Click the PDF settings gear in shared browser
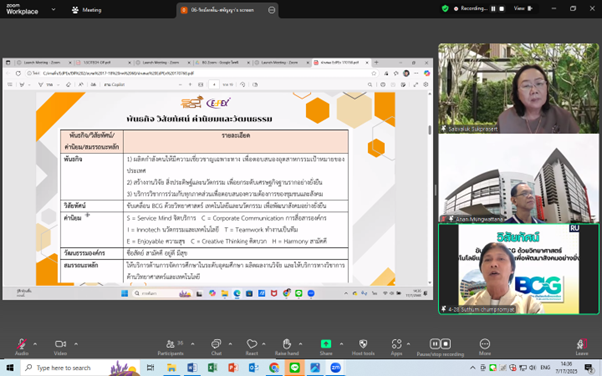Image resolution: width=602 pixels, height=376 pixels. (425, 84)
